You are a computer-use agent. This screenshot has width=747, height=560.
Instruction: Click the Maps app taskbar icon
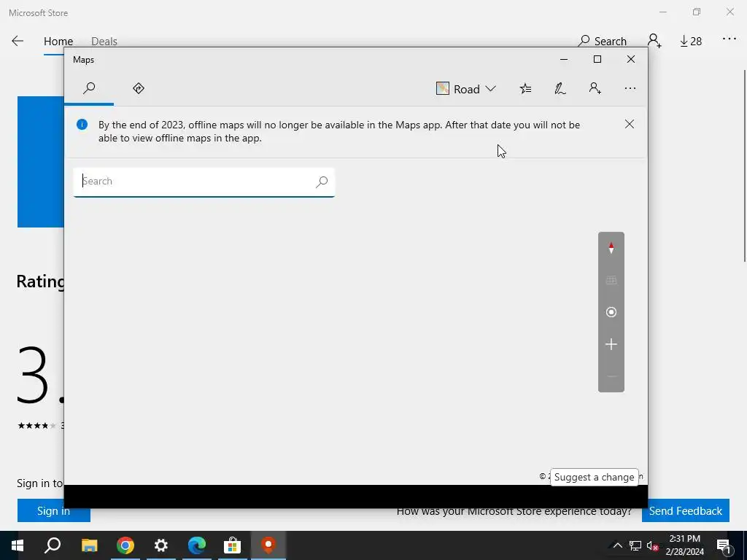[x=268, y=545]
